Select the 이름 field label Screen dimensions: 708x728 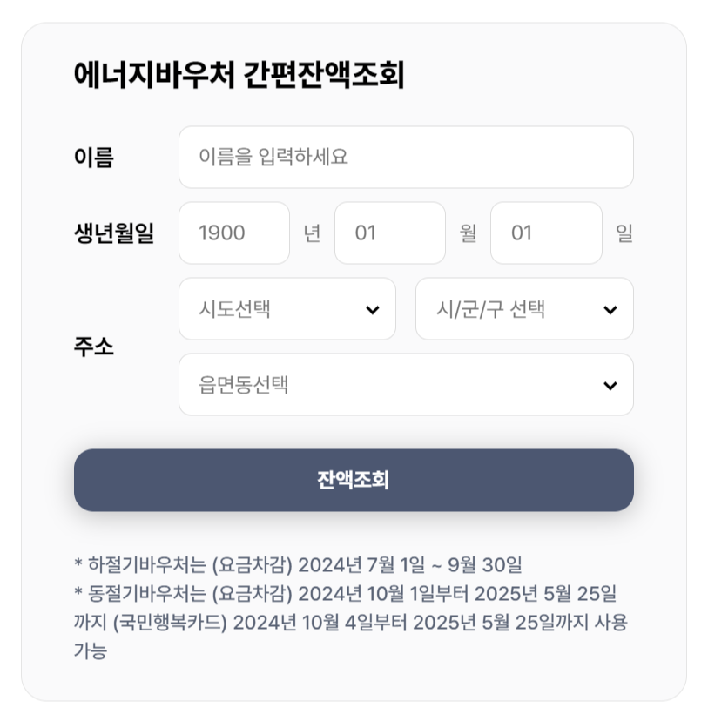click(92, 157)
